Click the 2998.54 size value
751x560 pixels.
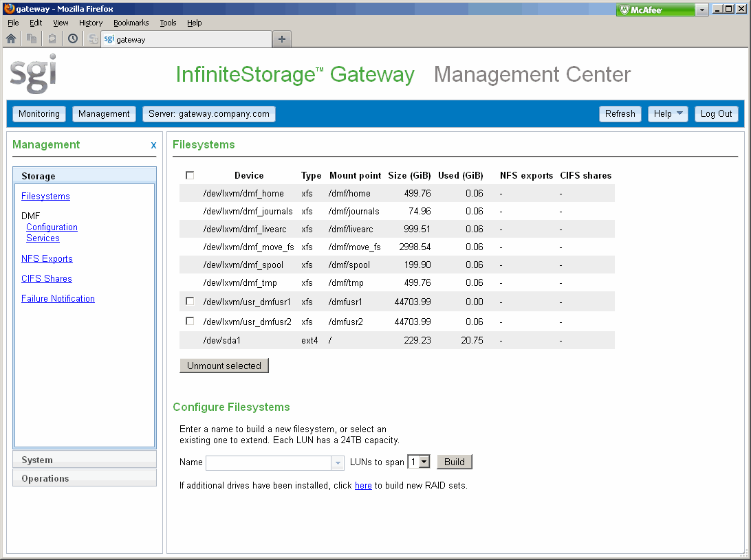[x=415, y=247]
